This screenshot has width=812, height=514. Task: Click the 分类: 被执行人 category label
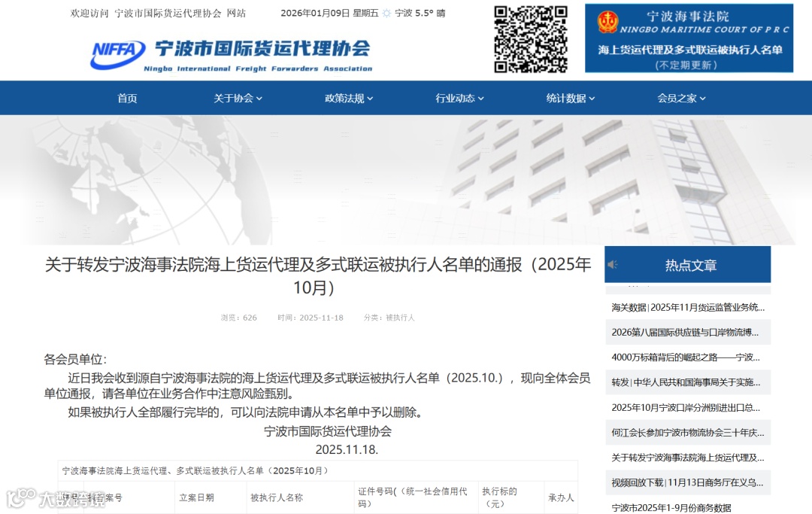tap(389, 318)
